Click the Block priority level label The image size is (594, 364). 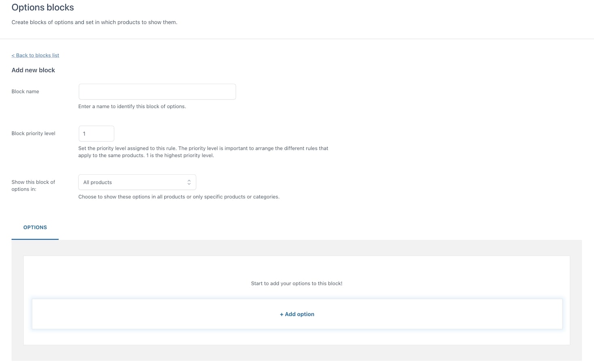click(x=34, y=133)
